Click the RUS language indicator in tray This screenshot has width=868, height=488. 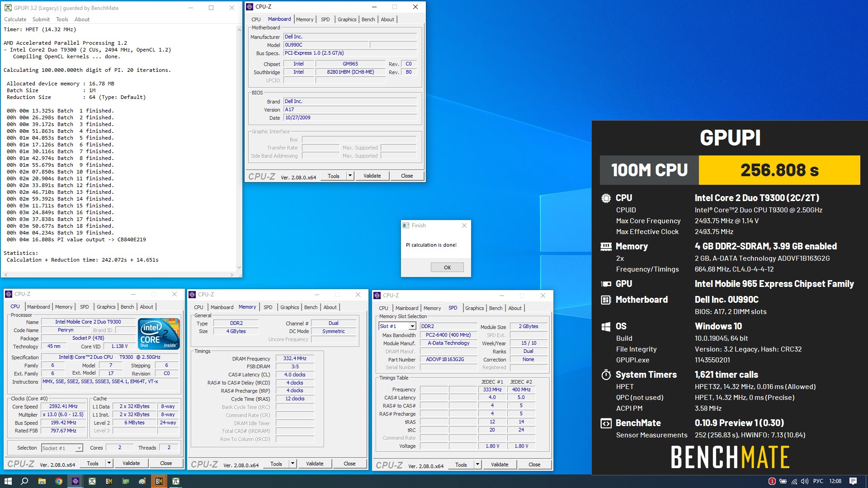coord(818,481)
